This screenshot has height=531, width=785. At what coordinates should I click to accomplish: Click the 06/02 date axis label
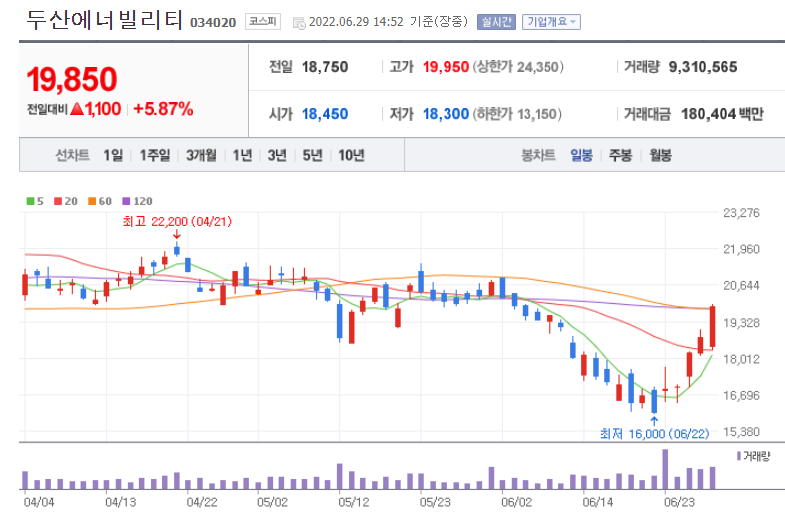tap(517, 502)
